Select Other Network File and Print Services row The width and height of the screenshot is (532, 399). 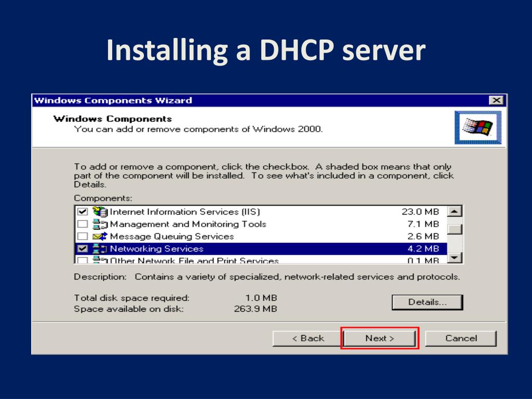pyautogui.click(x=261, y=260)
